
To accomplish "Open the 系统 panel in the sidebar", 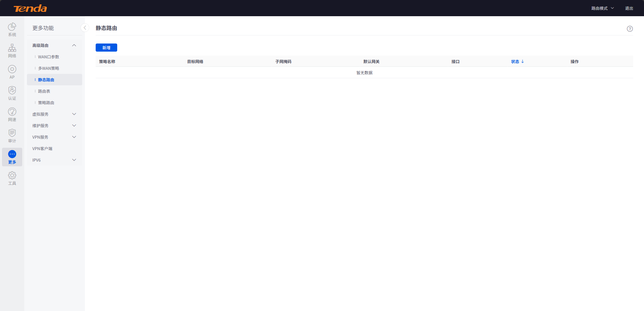I will coord(12,29).
